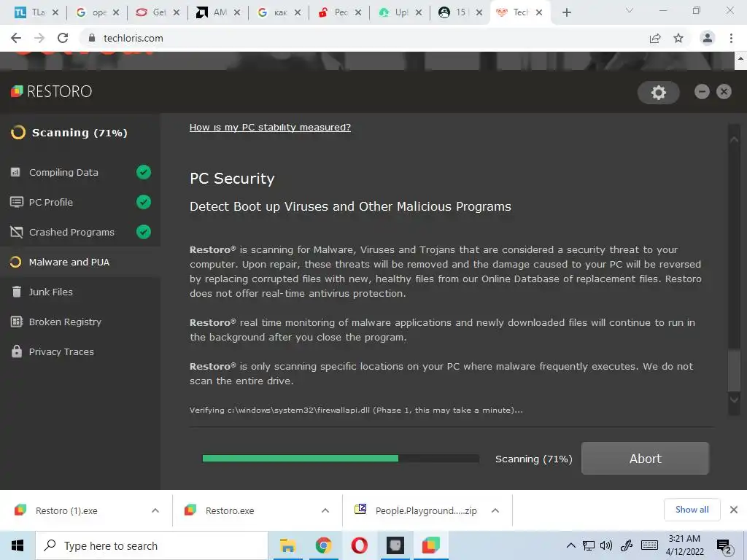Click Crashed Programs green checkmark

[144, 232]
